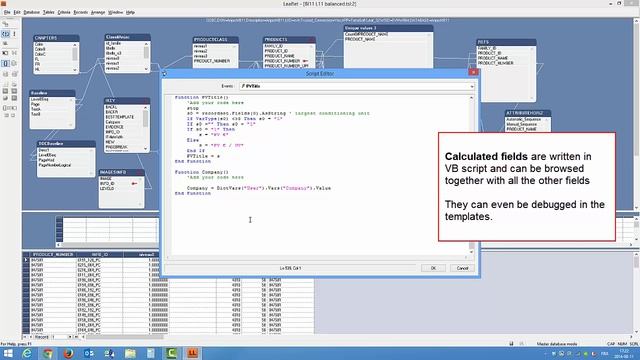Open Outlook from the taskbar
Screen dimensions: 640x360
click(x=89, y=353)
